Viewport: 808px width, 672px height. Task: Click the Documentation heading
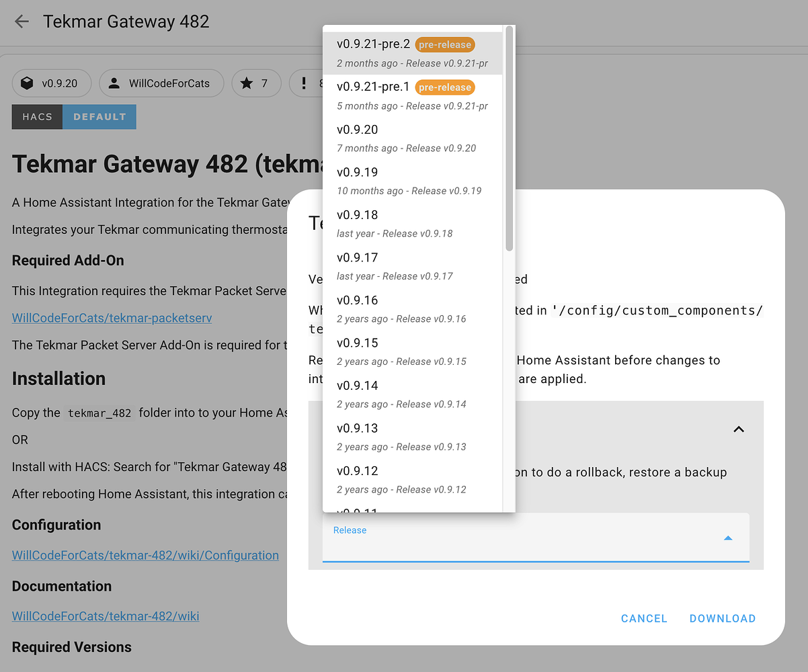coord(62,586)
